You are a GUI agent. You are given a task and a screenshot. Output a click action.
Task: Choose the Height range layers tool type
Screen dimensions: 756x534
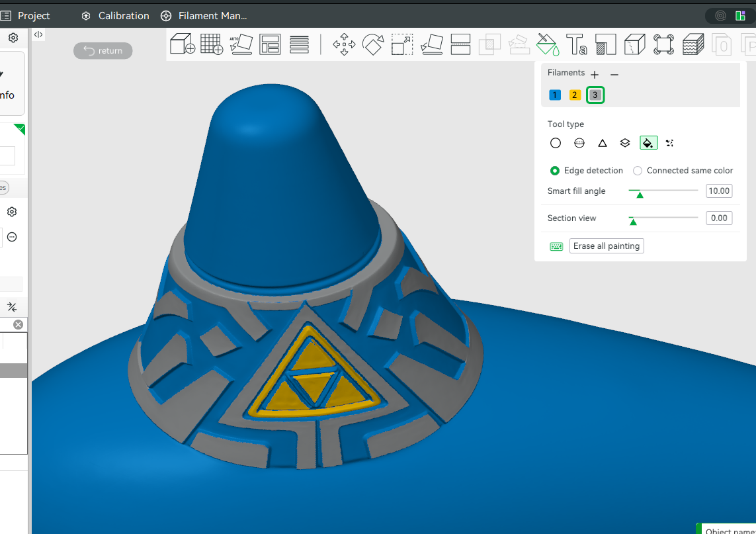(x=625, y=144)
